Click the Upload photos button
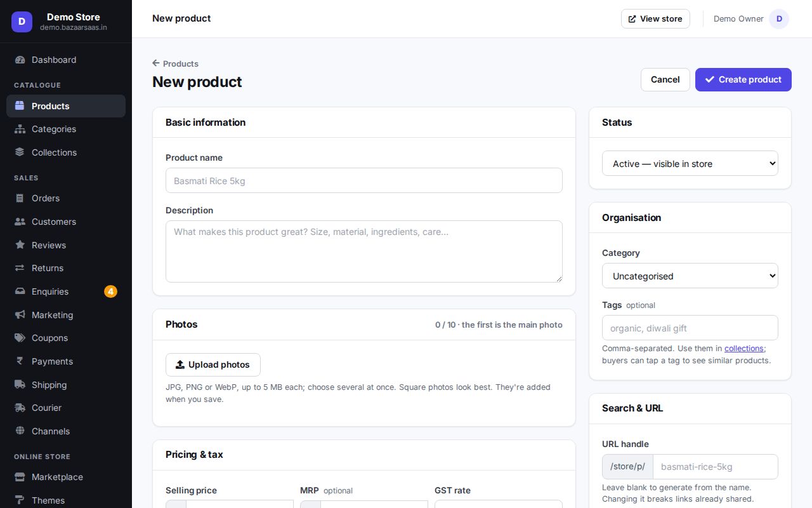Viewport: 812px width, 508px height. [x=213, y=364]
